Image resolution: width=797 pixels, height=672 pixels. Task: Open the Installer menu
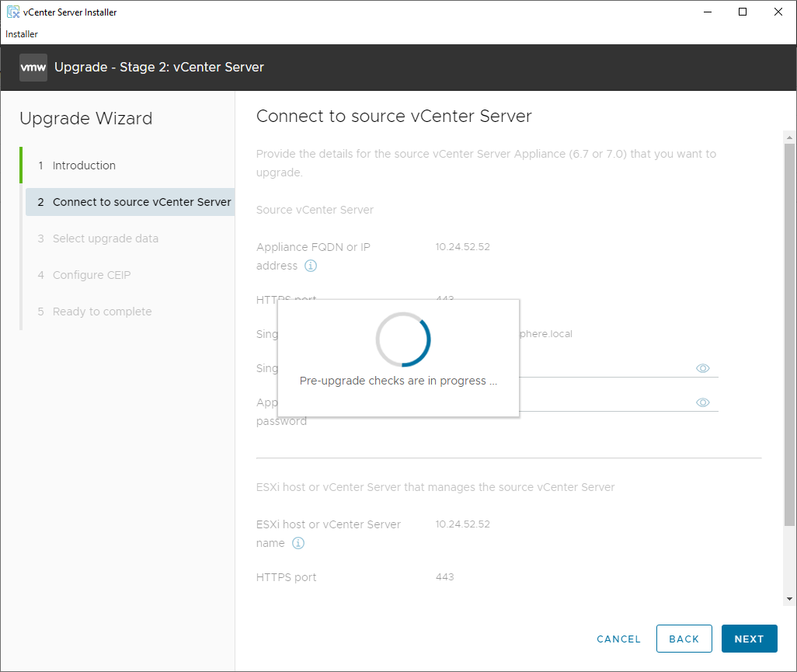point(22,34)
